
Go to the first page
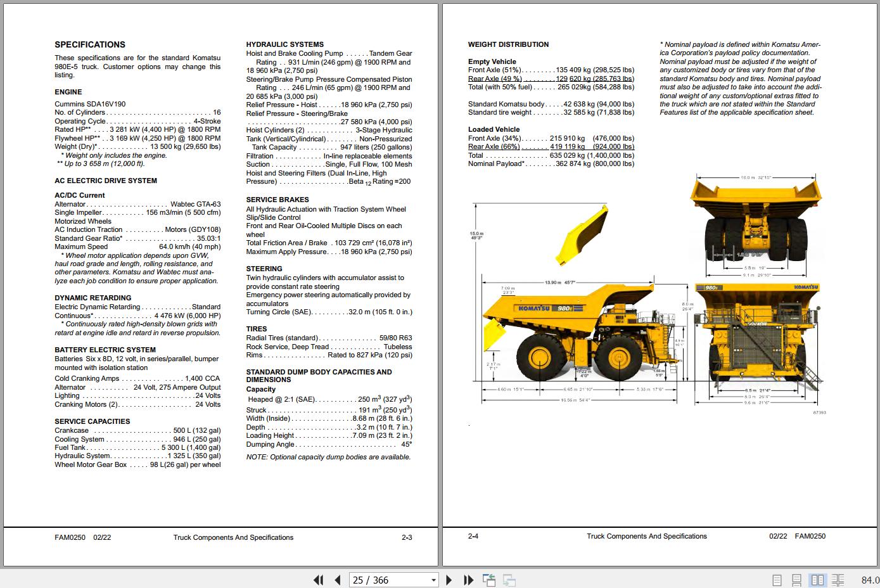[x=319, y=580]
